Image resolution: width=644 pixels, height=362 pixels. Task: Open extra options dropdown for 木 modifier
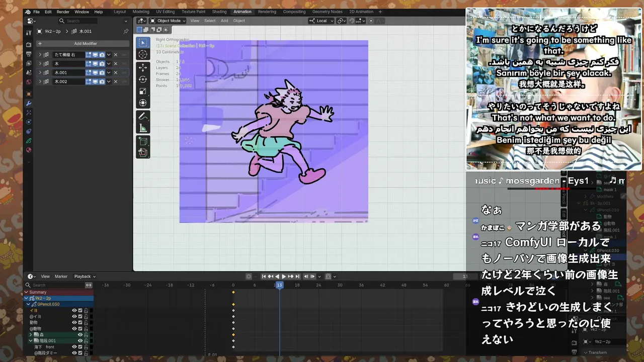[x=108, y=64]
